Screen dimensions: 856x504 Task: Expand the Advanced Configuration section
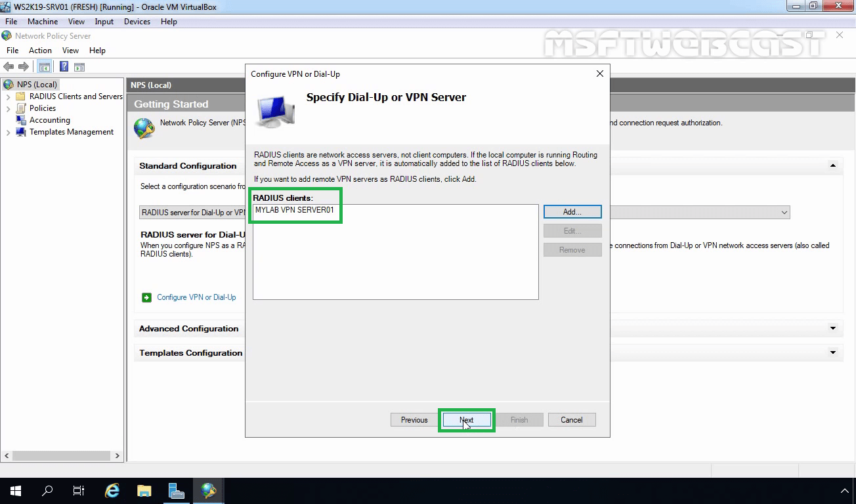pyautogui.click(x=832, y=328)
